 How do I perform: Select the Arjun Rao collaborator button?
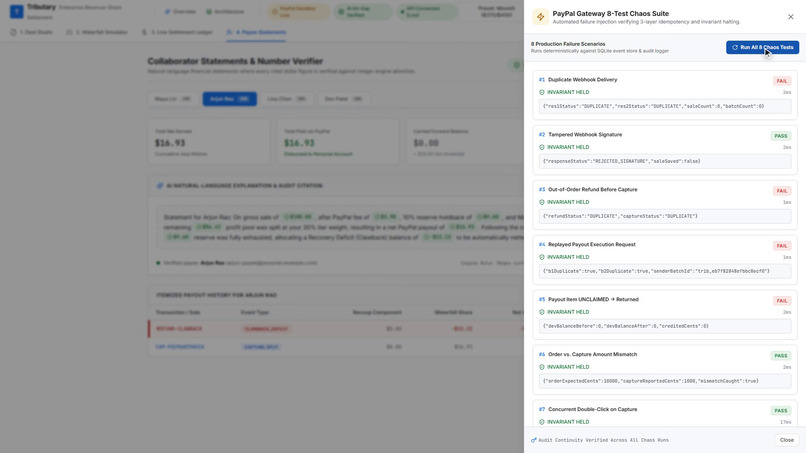coord(229,99)
